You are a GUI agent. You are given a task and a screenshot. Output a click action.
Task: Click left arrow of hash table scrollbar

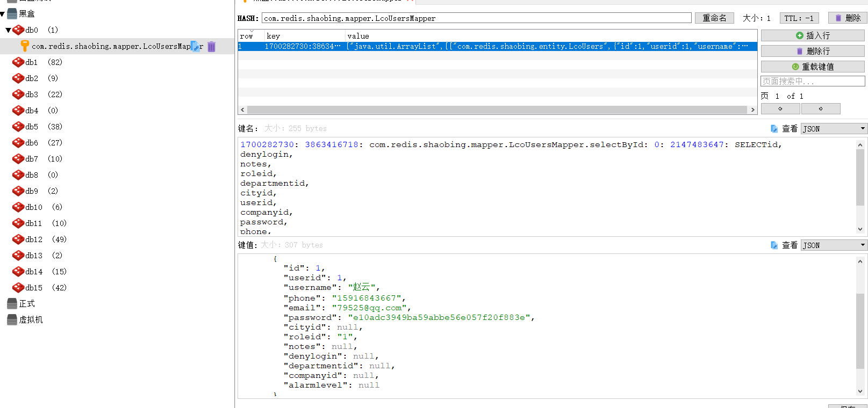242,110
